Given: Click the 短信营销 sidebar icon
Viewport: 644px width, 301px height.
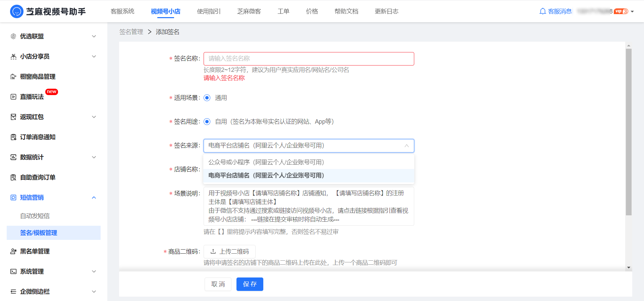Looking at the screenshot, I should (13, 198).
